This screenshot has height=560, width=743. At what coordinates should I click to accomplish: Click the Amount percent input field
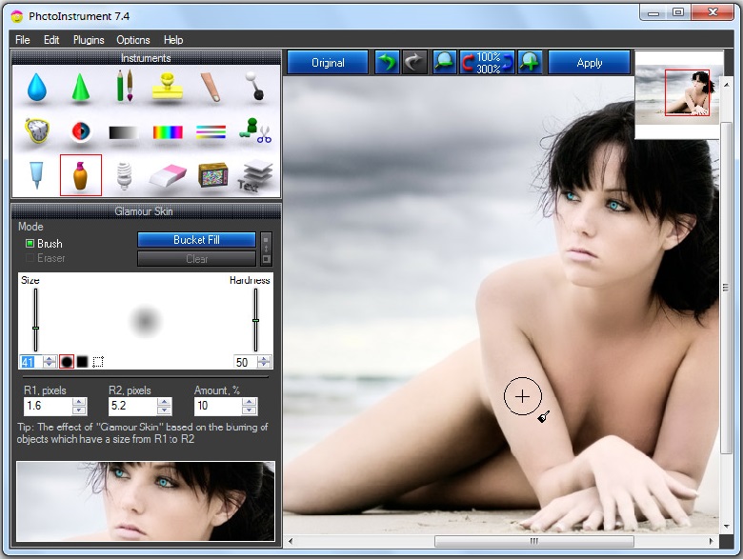click(x=218, y=406)
